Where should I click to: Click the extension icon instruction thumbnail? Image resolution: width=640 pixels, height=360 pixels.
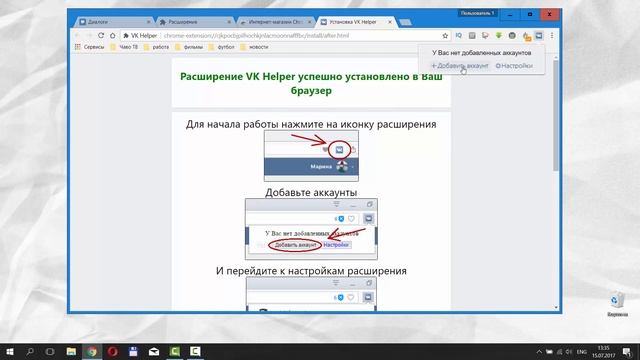click(x=311, y=156)
